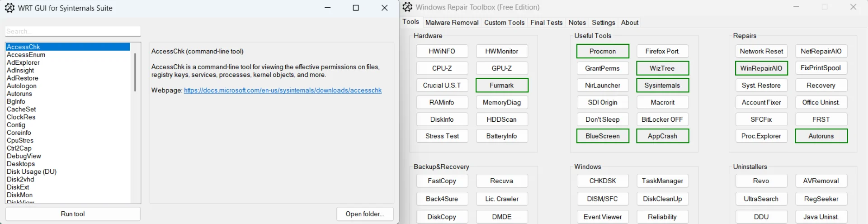This screenshot has height=224, width=868.
Task: Click the FixPrintSpool button
Action: [821, 68]
